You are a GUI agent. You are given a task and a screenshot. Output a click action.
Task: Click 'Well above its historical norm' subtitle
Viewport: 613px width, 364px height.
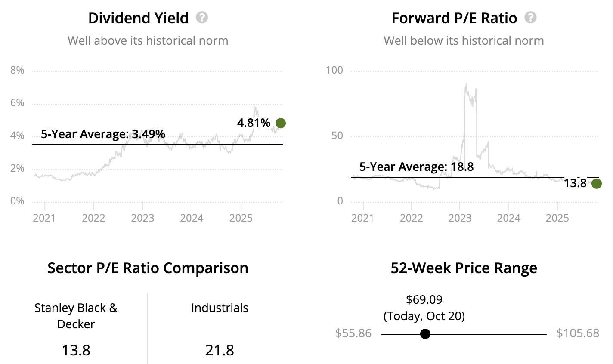(x=148, y=41)
